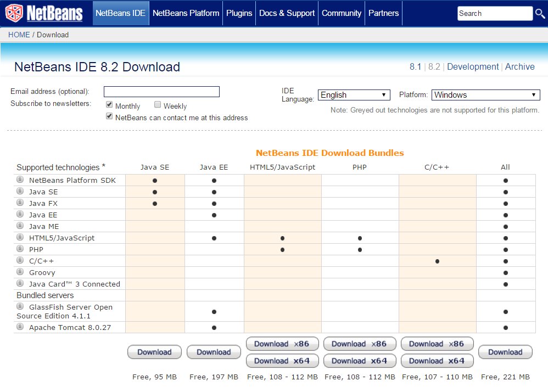Click 'Free, 95 MB' size text
The image size is (548, 392).
pos(154,377)
